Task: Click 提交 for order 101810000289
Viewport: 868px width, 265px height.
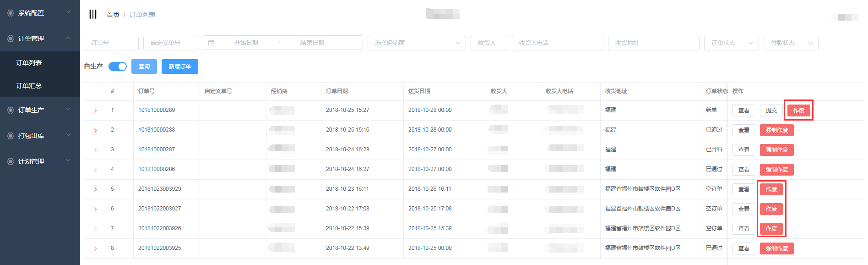Action: click(771, 110)
